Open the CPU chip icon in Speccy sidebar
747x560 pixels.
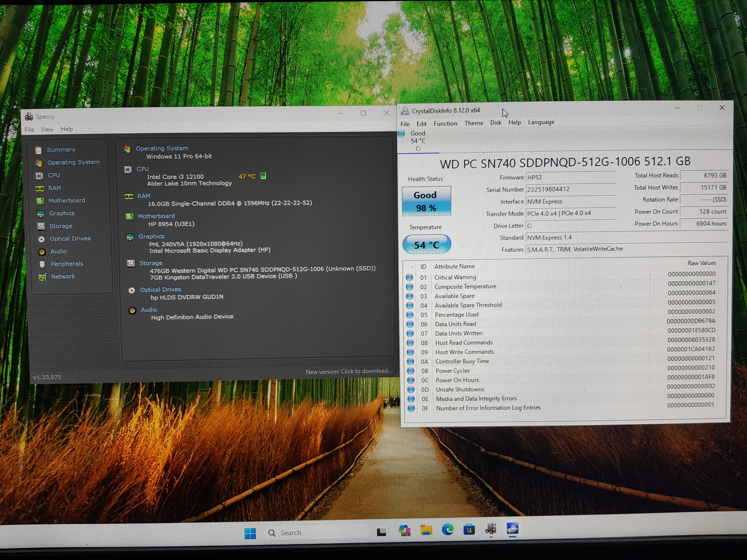tap(39, 176)
